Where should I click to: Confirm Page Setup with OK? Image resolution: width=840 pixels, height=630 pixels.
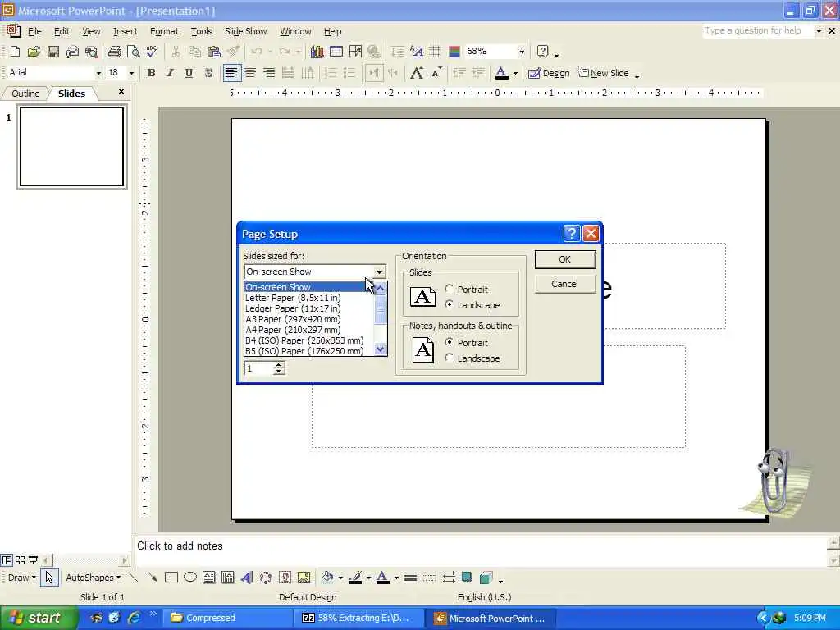click(x=565, y=259)
